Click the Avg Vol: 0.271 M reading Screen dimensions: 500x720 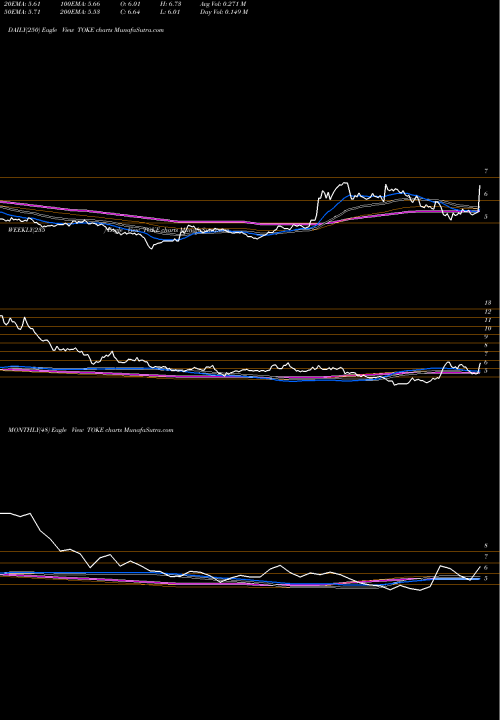[223, 4]
